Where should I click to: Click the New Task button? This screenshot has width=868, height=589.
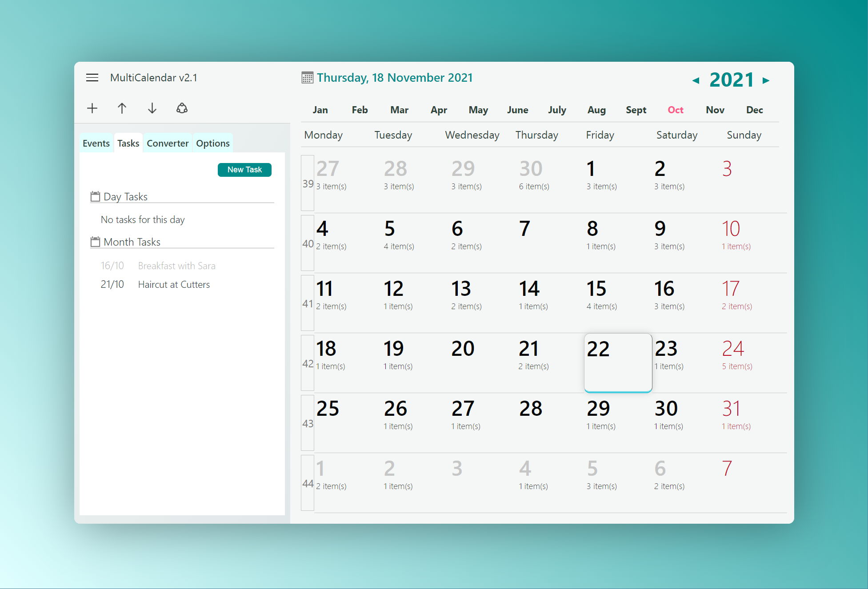[244, 170]
